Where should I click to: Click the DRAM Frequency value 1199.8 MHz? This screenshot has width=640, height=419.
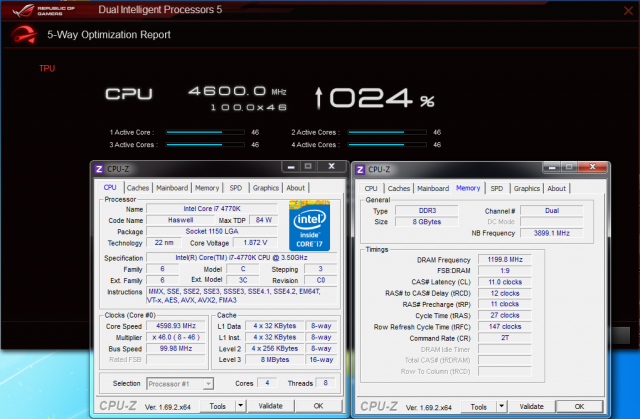(x=505, y=259)
